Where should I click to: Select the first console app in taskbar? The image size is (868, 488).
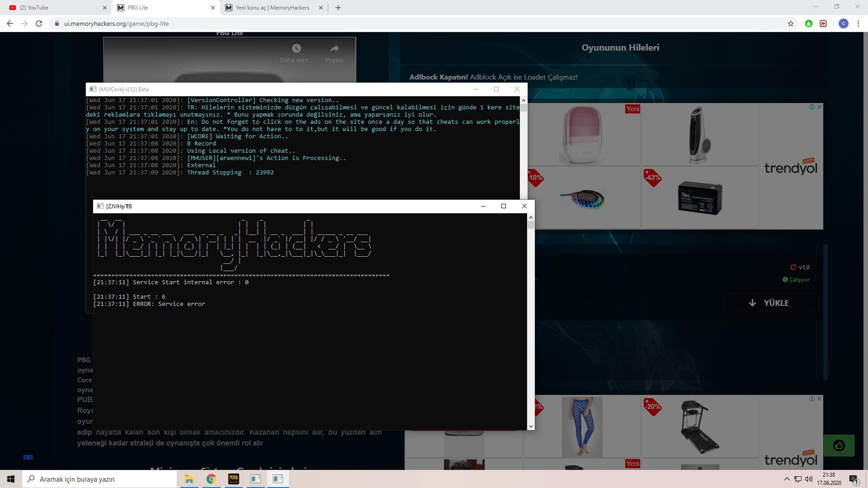[x=255, y=479]
